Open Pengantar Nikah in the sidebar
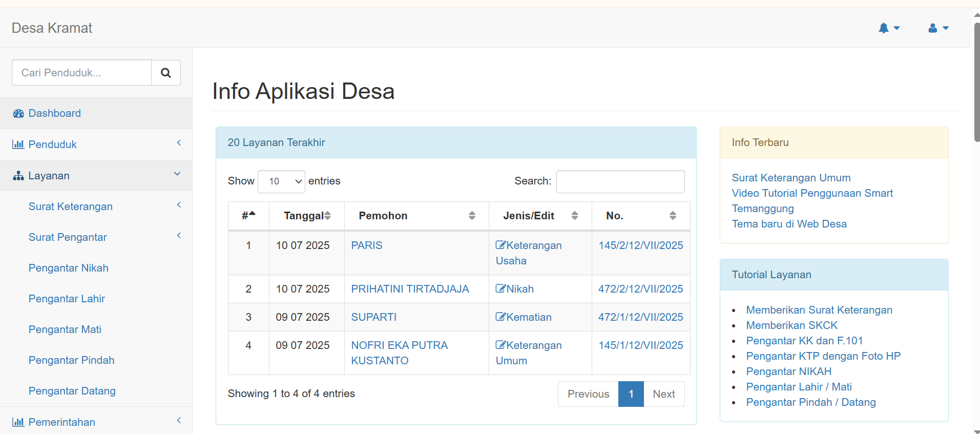Screen dimensions: 980x434 [69, 268]
